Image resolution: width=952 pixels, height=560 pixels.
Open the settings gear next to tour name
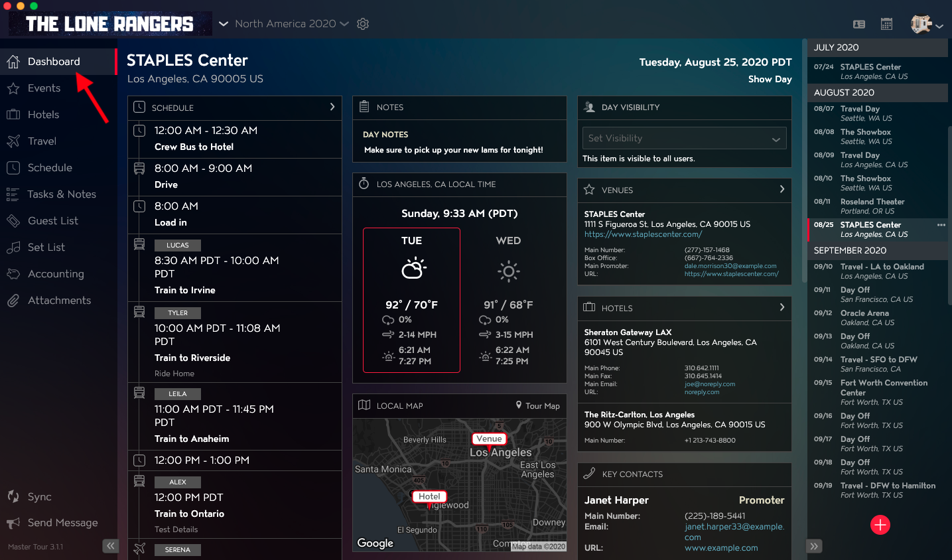(x=363, y=24)
